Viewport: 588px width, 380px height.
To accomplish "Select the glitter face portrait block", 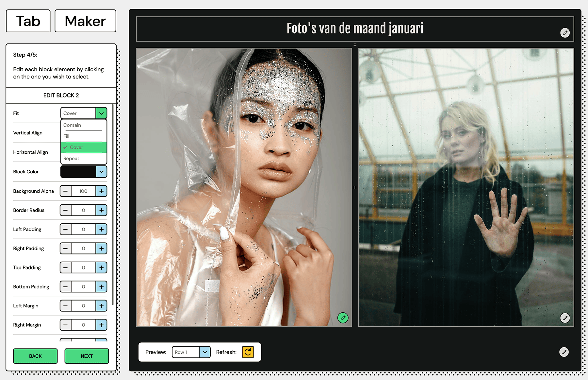I will [x=244, y=187].
